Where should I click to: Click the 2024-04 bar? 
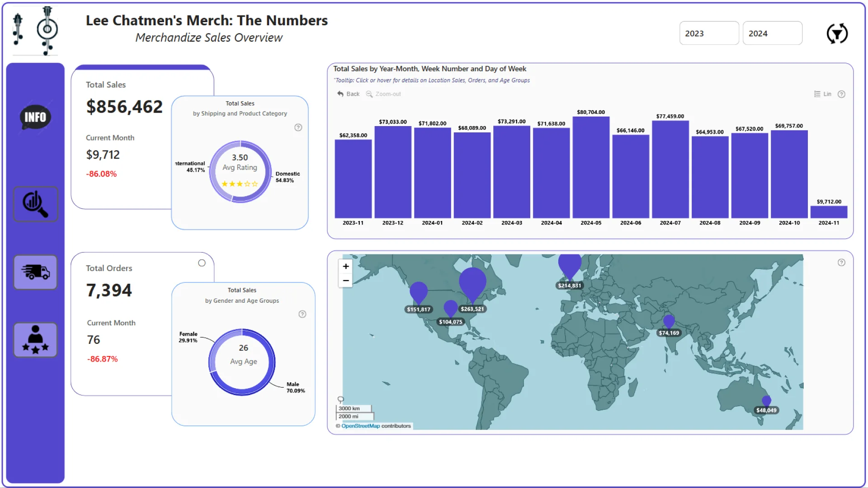tap(551, 173)
